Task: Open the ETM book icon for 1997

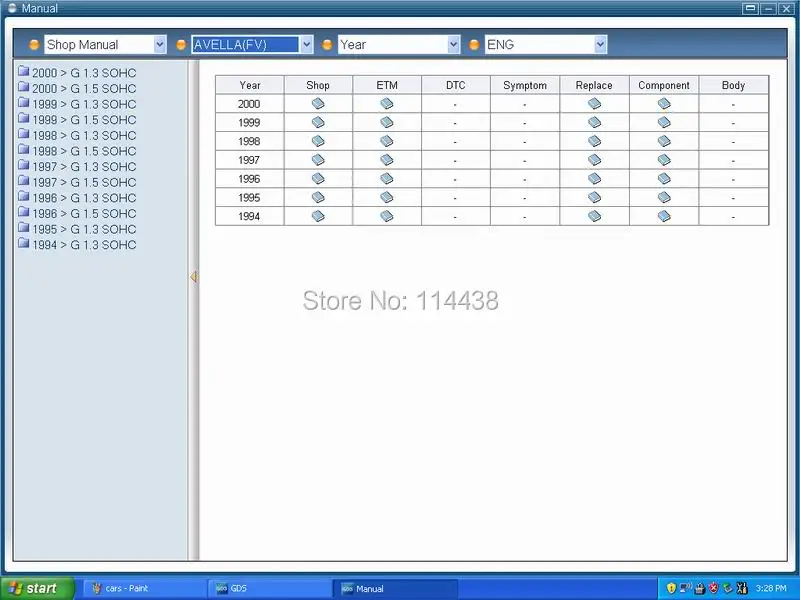Action: [x=387, y=160]
